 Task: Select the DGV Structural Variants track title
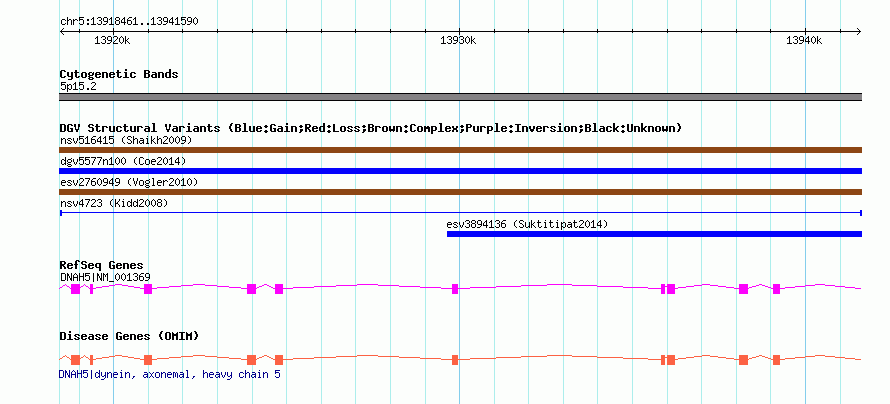(x=371, y=128)
